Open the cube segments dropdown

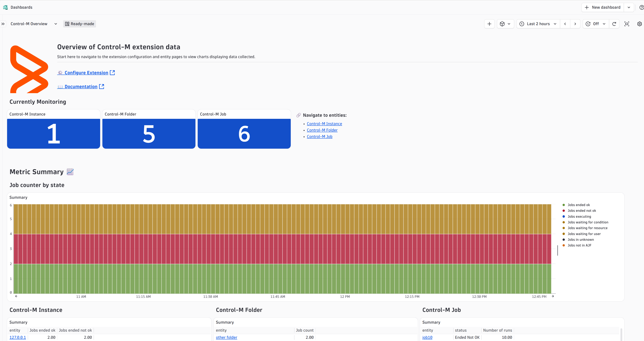[x=505, y=24]
